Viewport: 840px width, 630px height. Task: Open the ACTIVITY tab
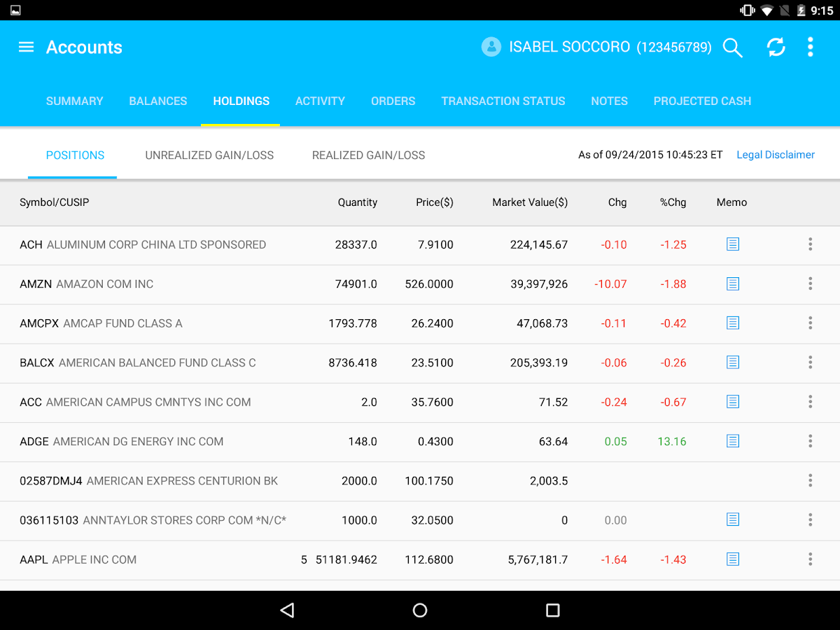320,101
